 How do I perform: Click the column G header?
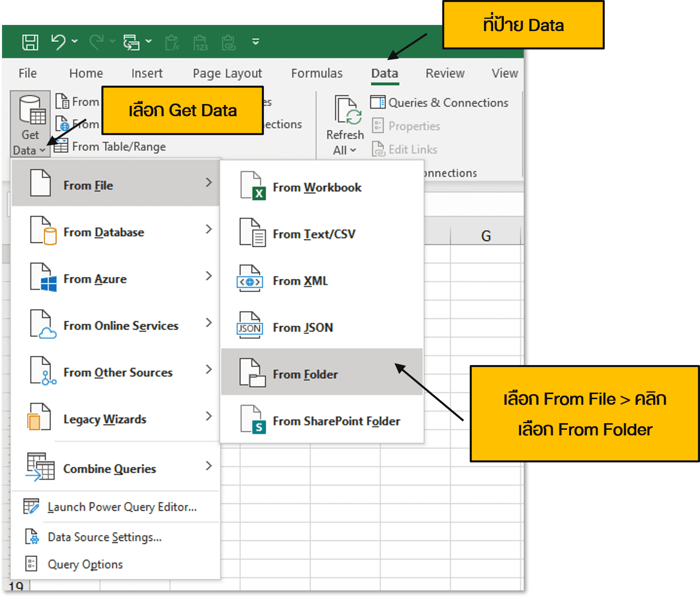click(486, 235)
